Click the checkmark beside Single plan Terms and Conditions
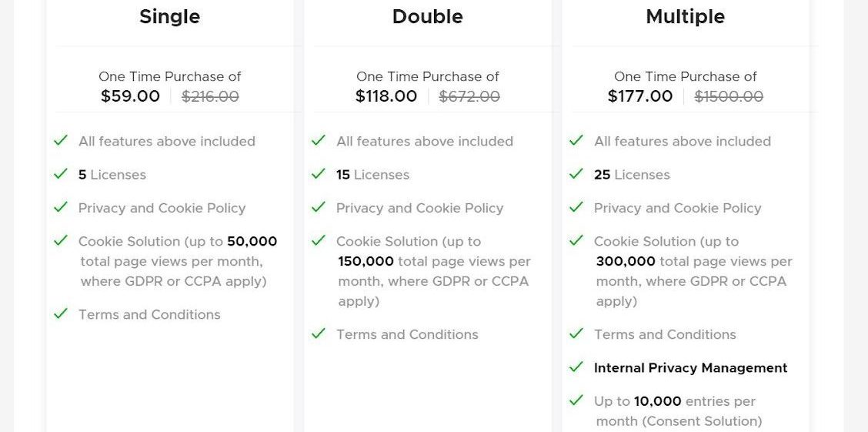 [60, 313]
